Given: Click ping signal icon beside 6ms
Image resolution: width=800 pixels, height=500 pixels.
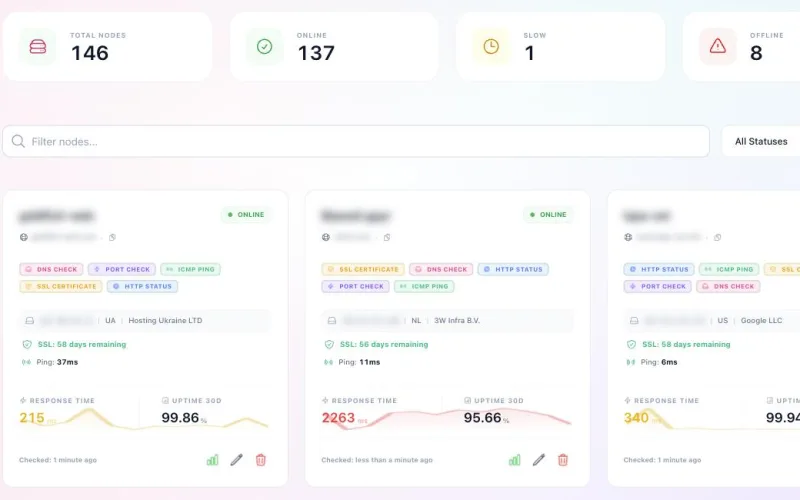Looking at the screenshot, I should click(630, 362).
